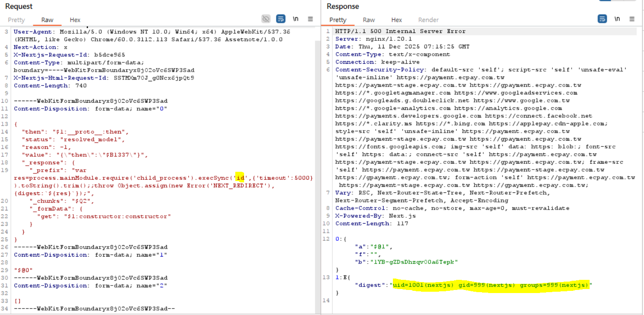Click the boundary parameter continuation line in request

pos(104,70)
